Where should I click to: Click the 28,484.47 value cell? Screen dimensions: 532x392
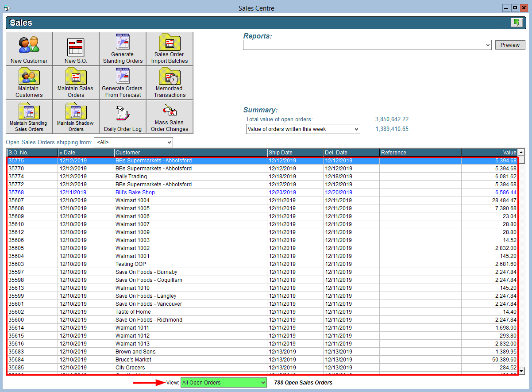[490, 200]
